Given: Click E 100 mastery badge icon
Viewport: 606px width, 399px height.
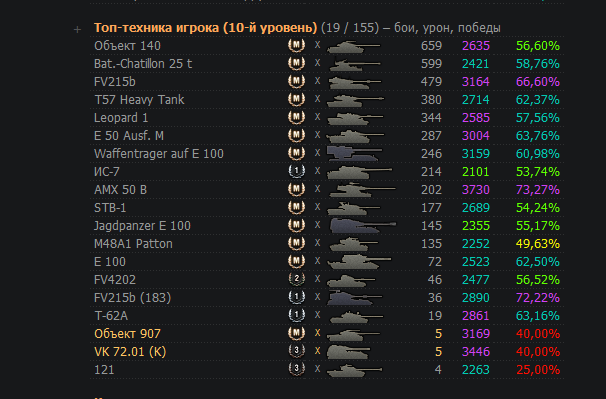Looking at the screenshot, I should pyautogui.click(x=296, y=261).
